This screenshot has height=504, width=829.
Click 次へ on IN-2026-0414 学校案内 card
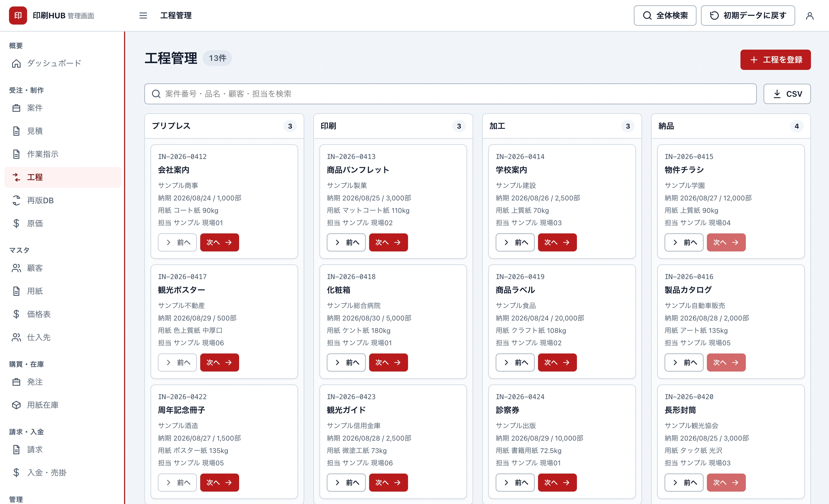click(x=557, y=242)
